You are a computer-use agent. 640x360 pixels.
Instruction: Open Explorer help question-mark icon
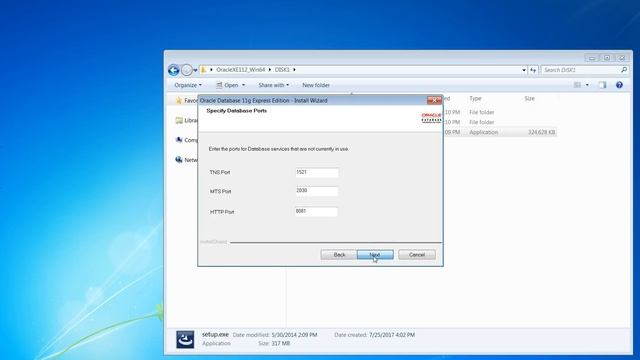619,85
